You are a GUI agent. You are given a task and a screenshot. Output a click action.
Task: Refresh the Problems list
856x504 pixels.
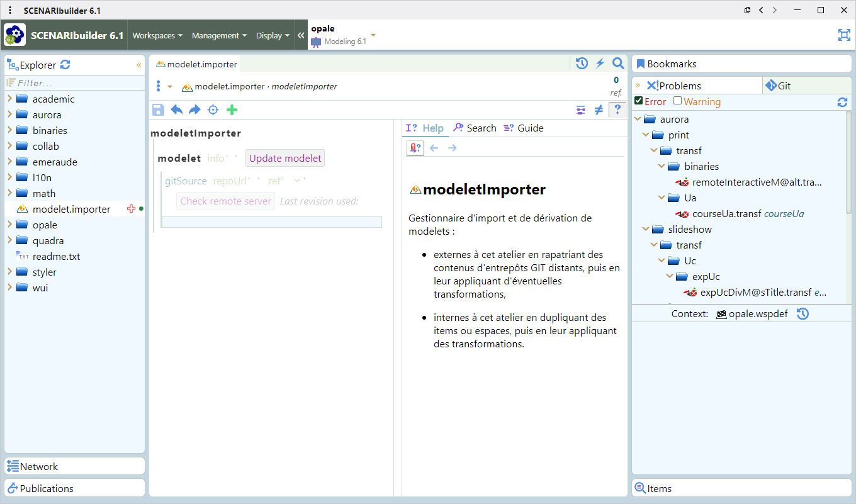tap(843, 102)
